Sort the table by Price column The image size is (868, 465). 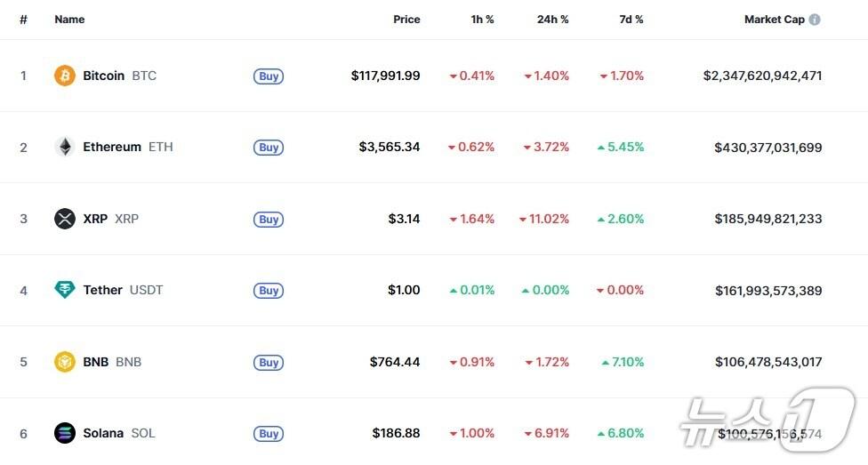point(406,20)
